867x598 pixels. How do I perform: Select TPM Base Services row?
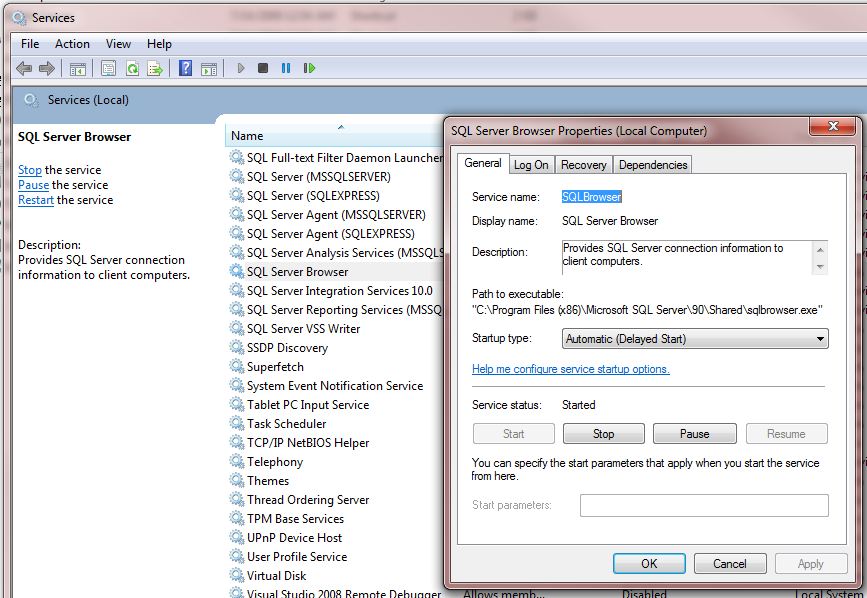(x=336, y=518)
